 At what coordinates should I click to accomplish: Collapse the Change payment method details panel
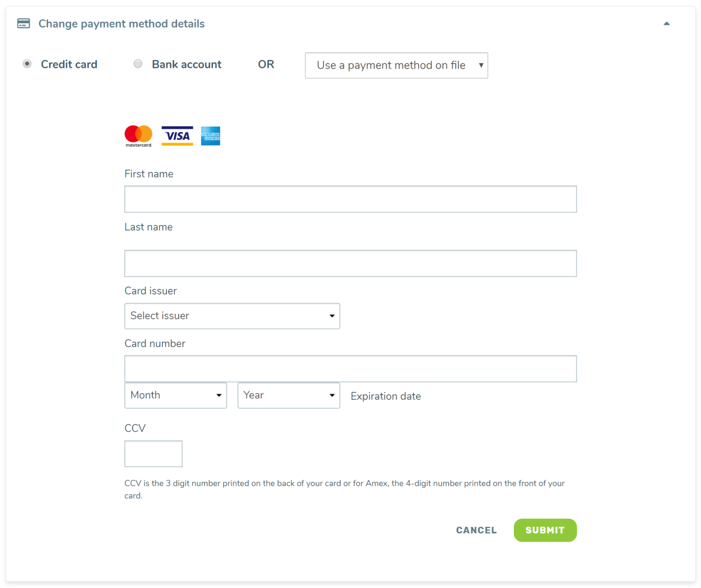pyautogui.click(x=667, y=22)
